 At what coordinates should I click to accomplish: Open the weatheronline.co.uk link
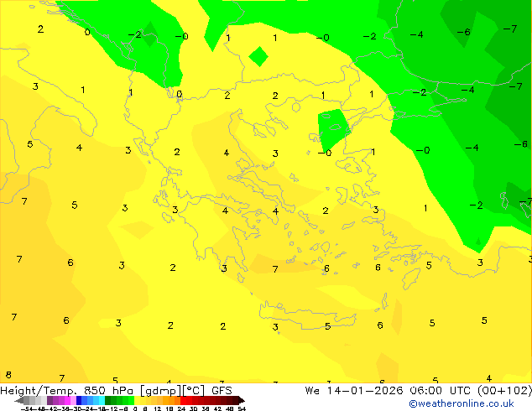(462, 403)
